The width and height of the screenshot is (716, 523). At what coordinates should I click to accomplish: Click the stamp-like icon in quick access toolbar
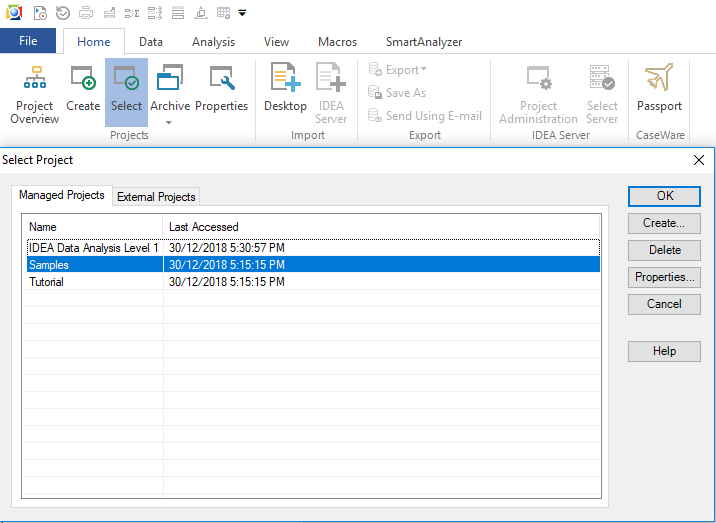tap(200, 13)
